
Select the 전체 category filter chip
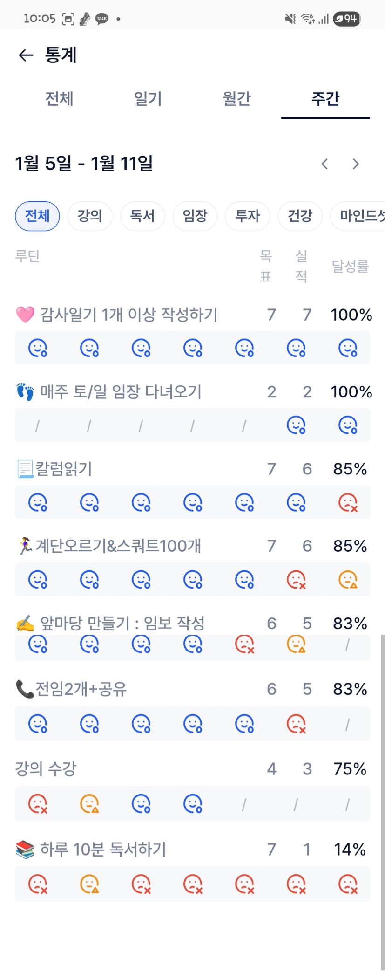pos(37,216)
